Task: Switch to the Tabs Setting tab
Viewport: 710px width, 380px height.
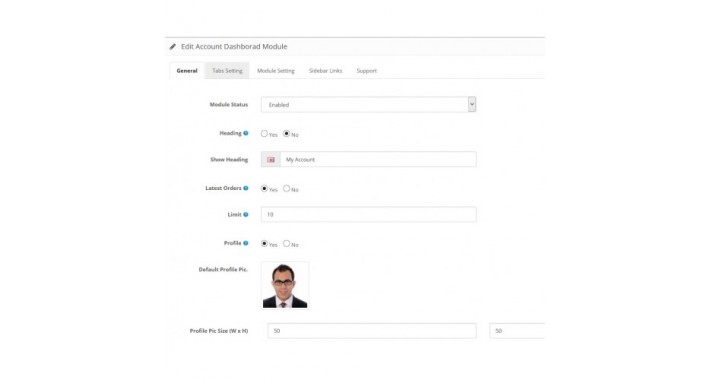Action: coord(227,71)
